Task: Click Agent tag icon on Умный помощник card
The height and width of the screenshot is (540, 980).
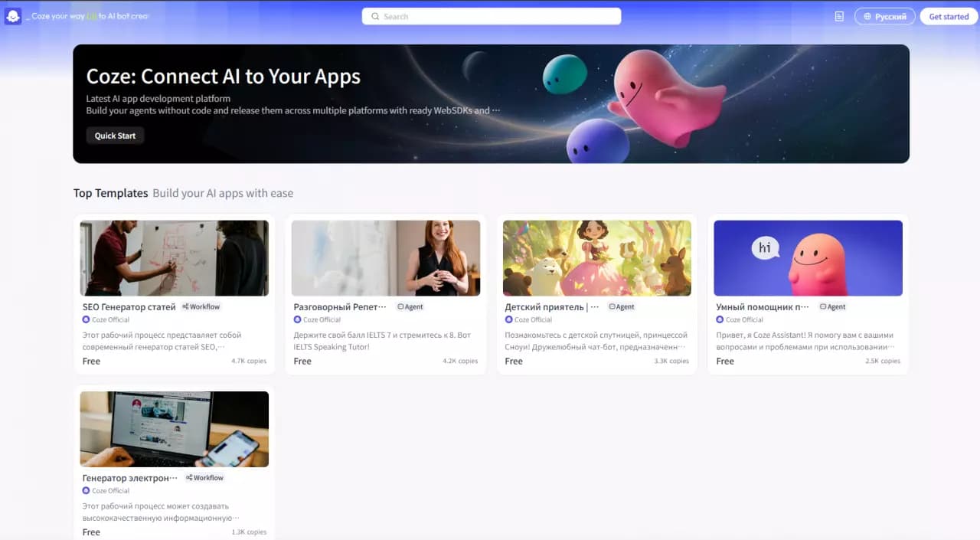Action: click(823, 306)
